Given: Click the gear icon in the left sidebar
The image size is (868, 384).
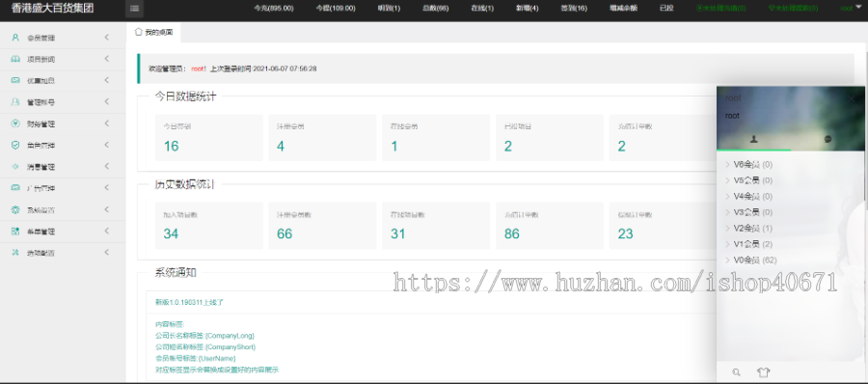Looking at the screenshot, I should [x=15, y=210].
